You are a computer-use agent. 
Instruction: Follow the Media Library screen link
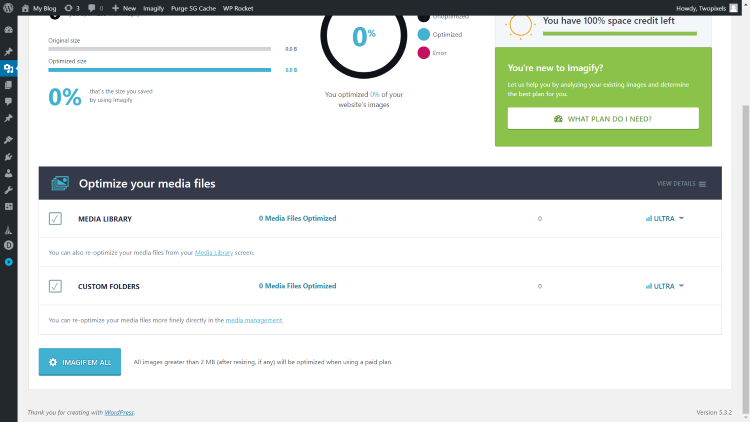tap(214, 253)
